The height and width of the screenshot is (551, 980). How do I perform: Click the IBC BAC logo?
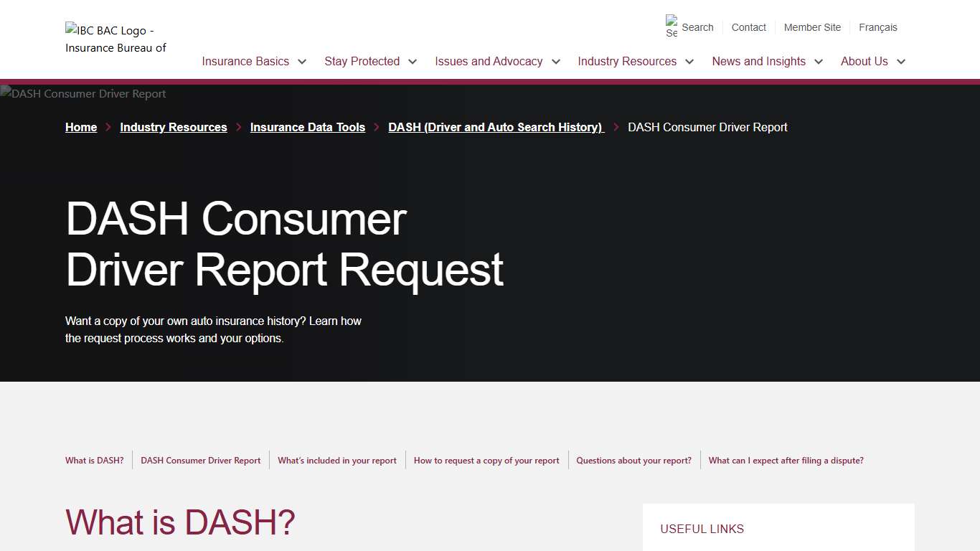point(115,38)
